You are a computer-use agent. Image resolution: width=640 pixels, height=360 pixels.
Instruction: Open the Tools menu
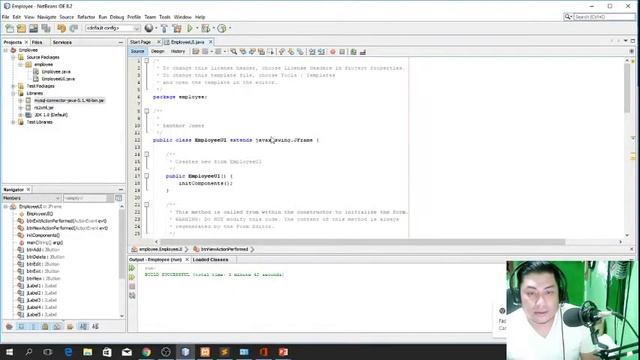(164, 17)
